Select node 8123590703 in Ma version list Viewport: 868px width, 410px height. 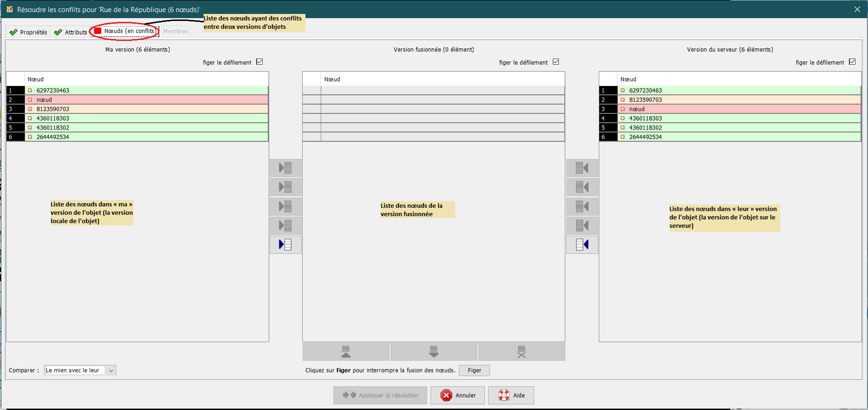pos(53,109)
